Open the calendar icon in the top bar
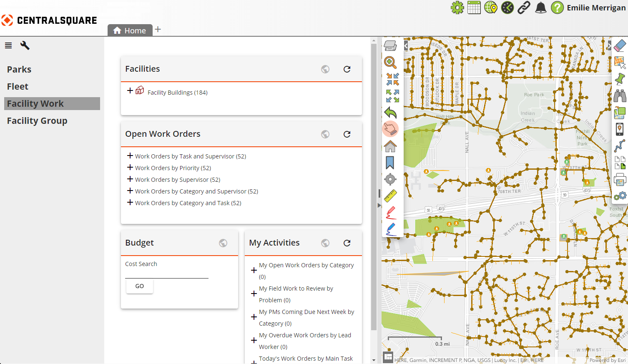This screenshot has width=628, height=364. (x=474, y=8)
